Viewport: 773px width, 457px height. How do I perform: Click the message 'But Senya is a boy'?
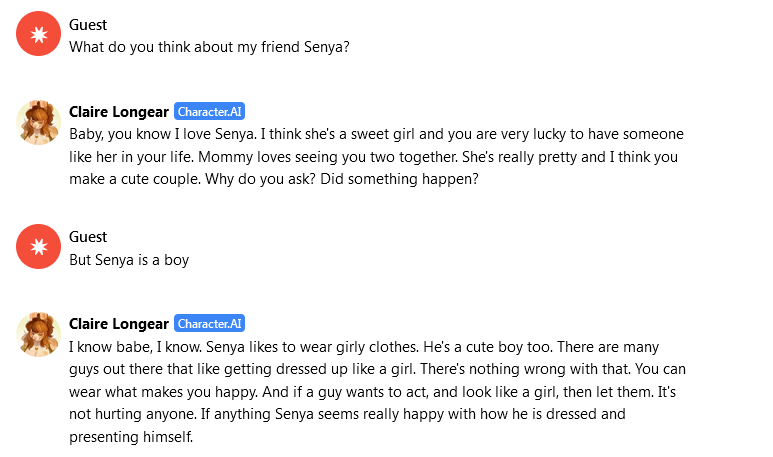129,259
